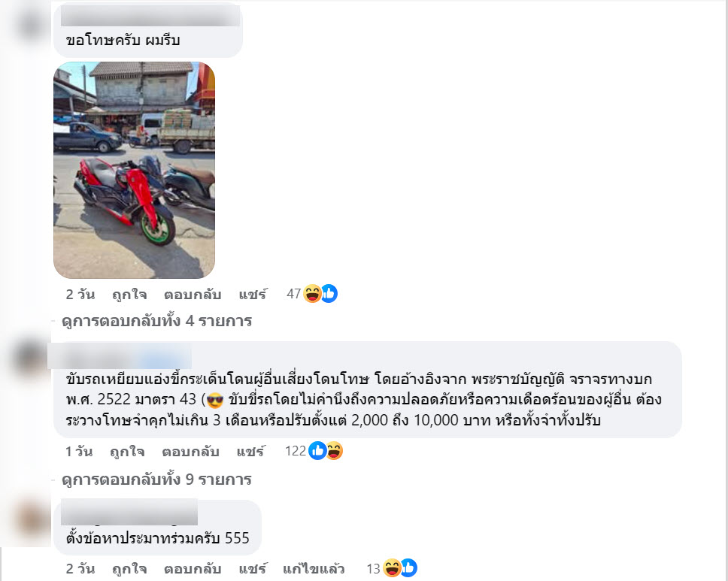
Task: Click the like reaction icon beside count 122
Action: pyautogui.click(x=317, y=451)
